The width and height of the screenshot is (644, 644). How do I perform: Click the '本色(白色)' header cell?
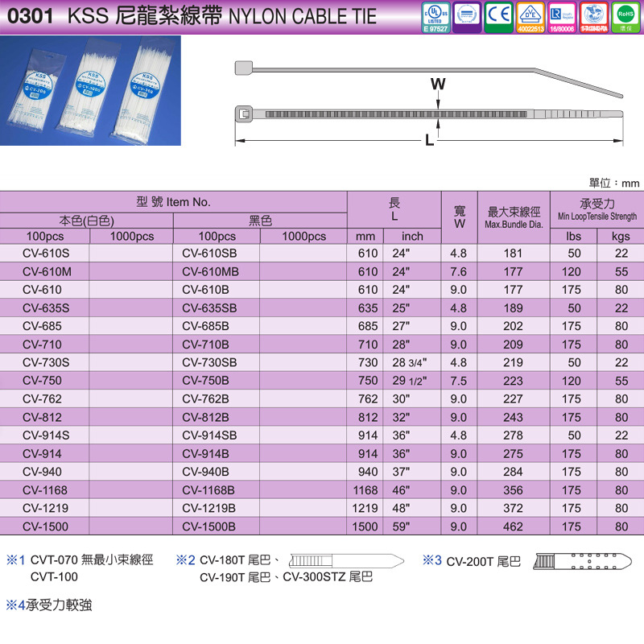[86, 221]
